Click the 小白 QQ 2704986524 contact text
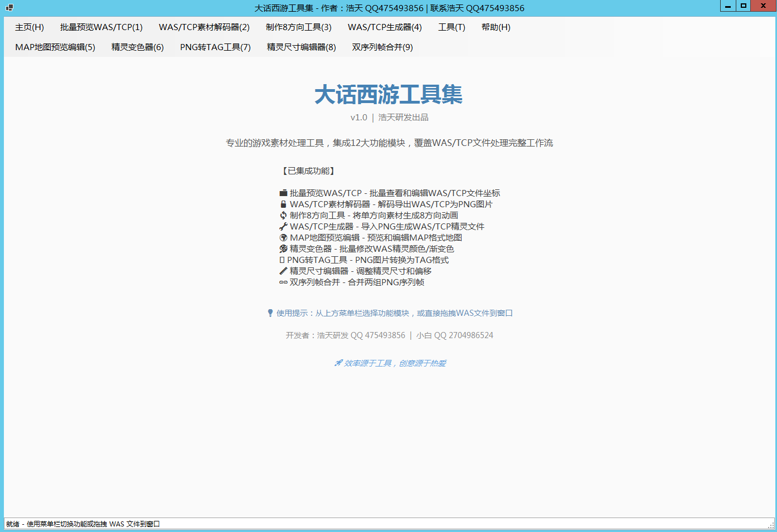This screenshot has width=777, height=532. tap(454, 335)
